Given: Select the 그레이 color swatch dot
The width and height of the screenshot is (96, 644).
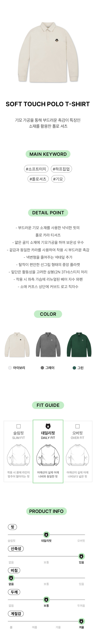Looking at the screenshot, I should 42,368.
